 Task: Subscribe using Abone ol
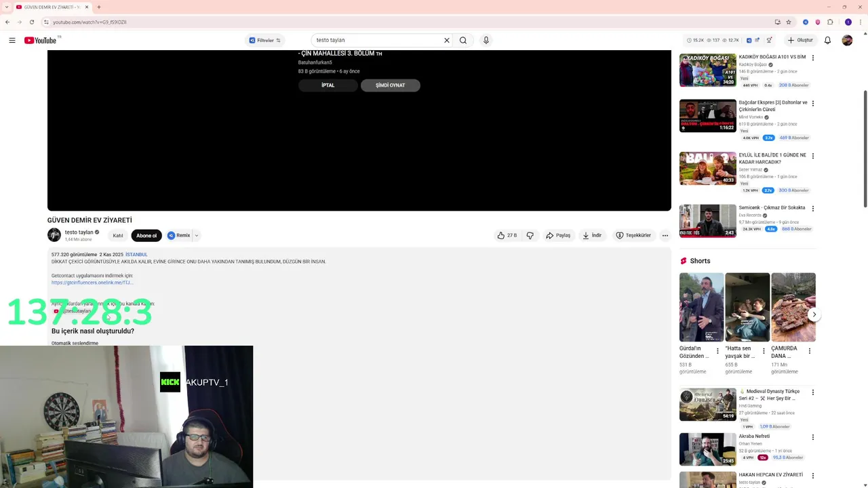click(x=146, y=235)
